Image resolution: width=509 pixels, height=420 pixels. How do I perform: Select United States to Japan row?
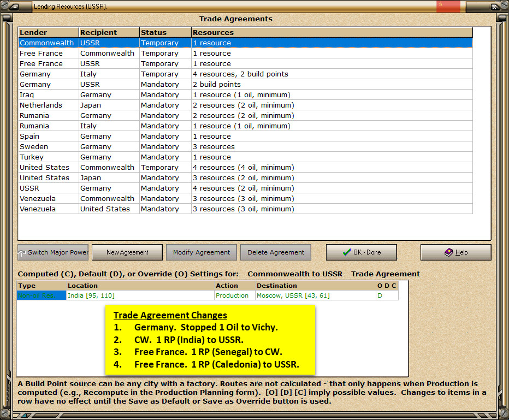pos(245,178)
